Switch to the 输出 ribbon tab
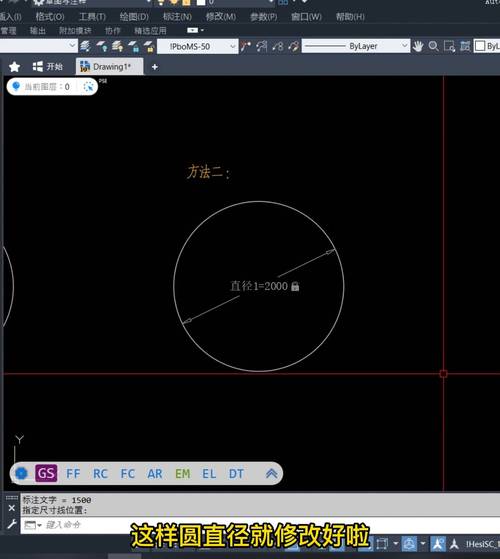500x559 pixels. click(x=37, y=31)
